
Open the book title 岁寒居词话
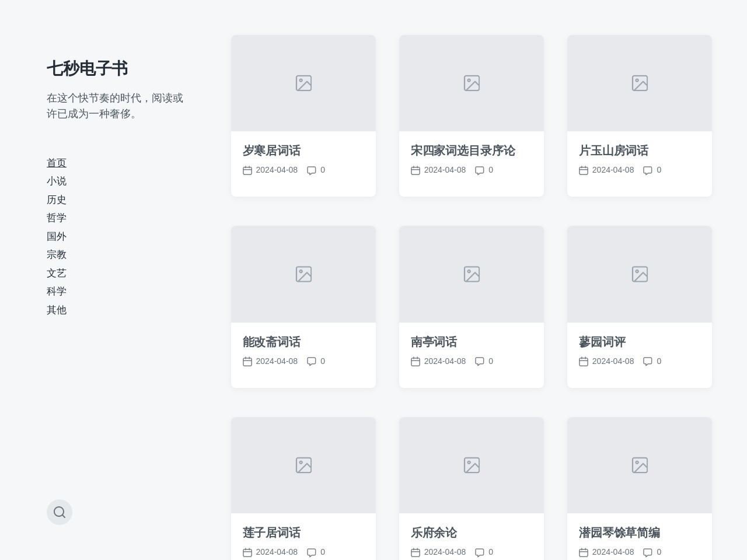click(x=271, y=150)
